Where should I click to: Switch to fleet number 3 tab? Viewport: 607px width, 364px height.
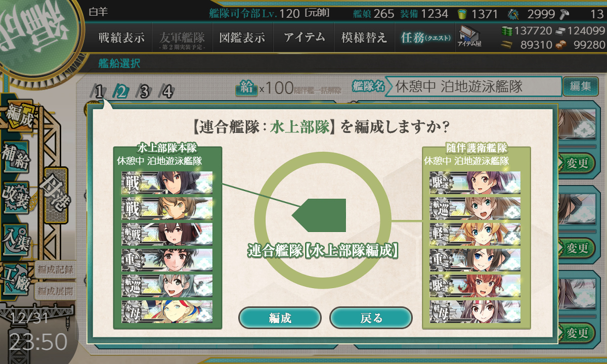tap(144, 92)
